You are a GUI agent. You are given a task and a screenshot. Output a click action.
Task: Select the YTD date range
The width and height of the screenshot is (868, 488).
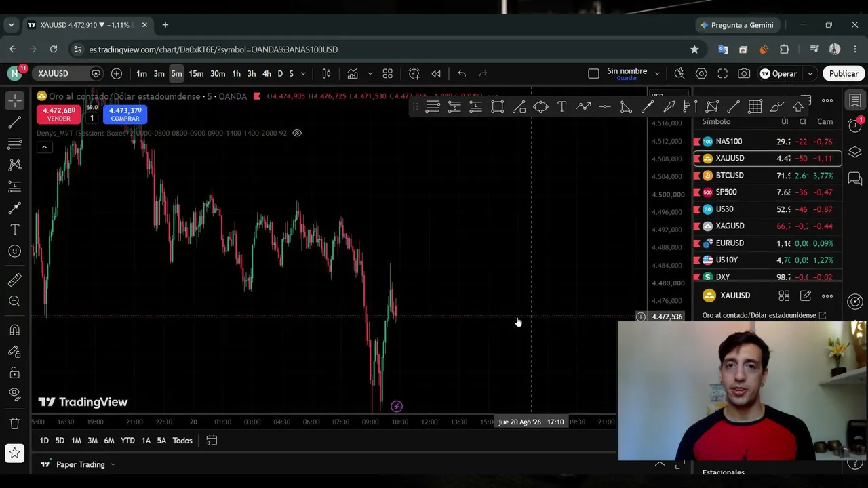pos(127,441)
